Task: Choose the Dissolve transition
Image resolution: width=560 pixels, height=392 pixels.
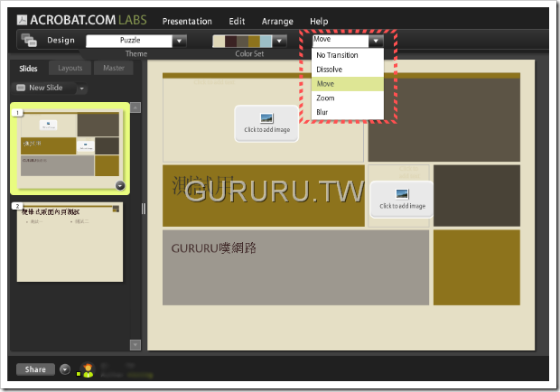Action: click(x=348, y=70)
